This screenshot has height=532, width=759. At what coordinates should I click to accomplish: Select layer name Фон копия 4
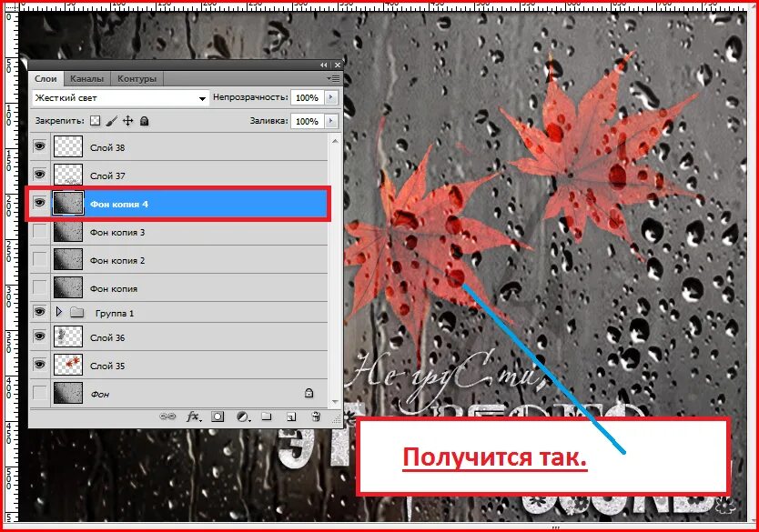click(119, 204)
